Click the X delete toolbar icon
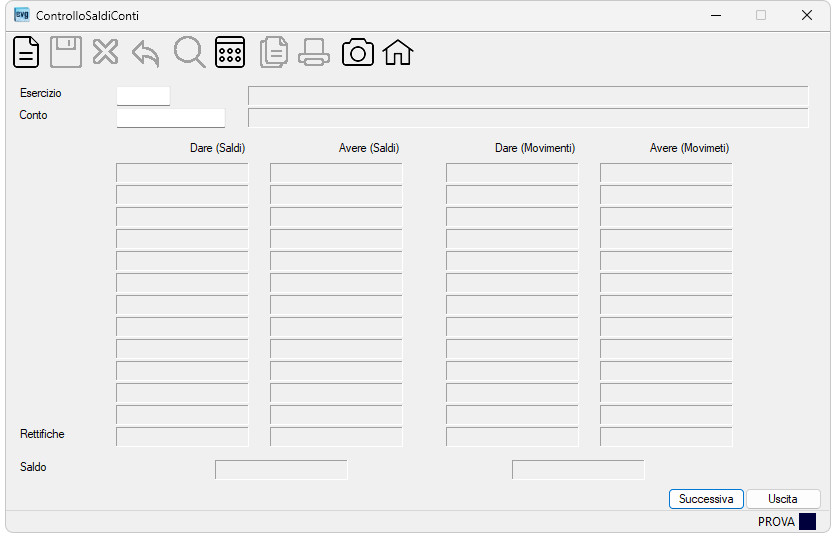 (x=105, y=52)
